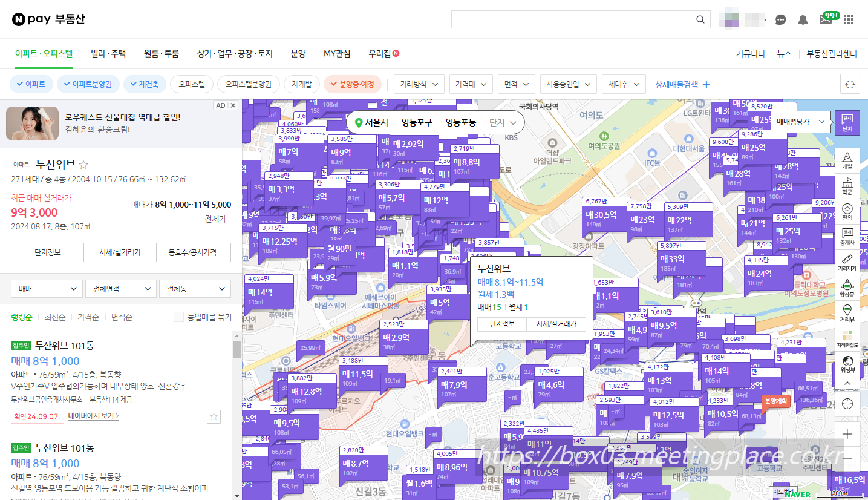Favorite the first 두산위브 101동 listing star
868x500 pixels.
point(214,416)
